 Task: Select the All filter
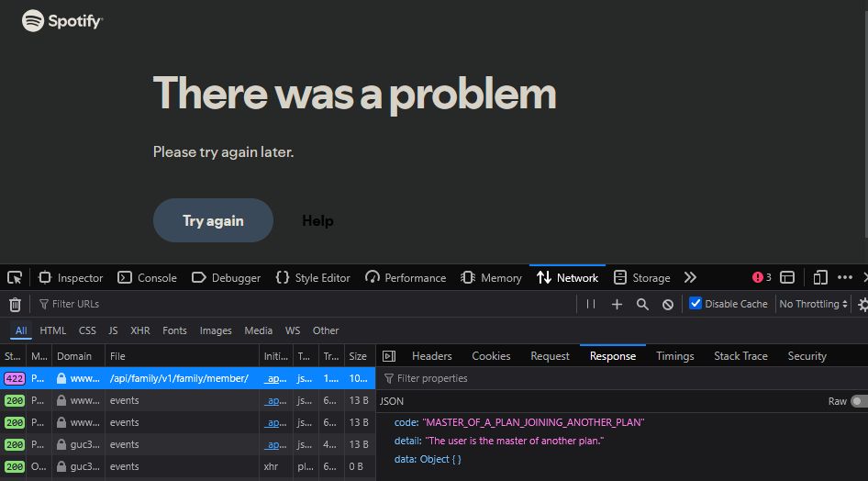[x=21, y=330]
